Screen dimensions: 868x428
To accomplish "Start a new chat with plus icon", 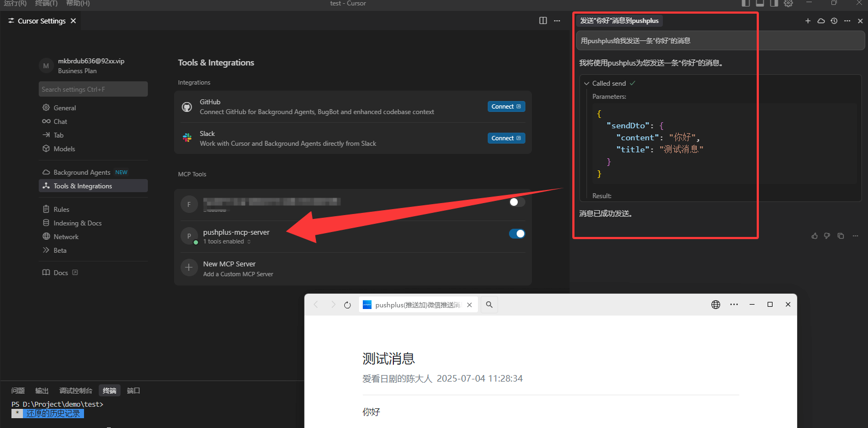I will [808, 21].
